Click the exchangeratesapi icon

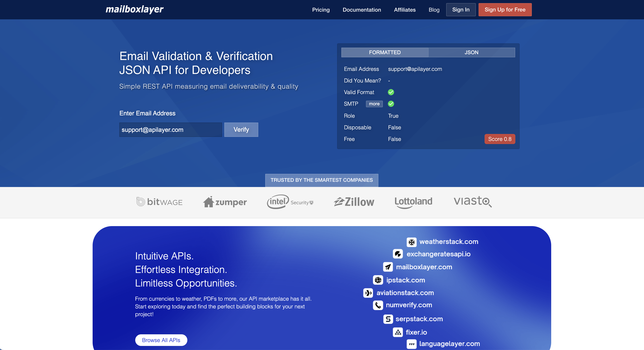coord(398,254)
